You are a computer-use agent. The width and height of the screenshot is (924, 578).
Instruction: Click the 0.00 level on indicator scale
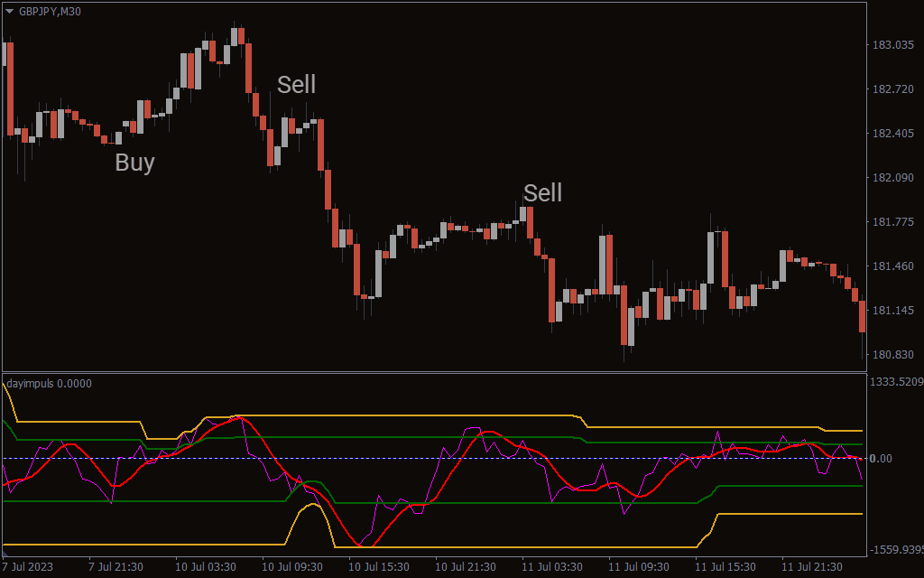tap(881, 459)
